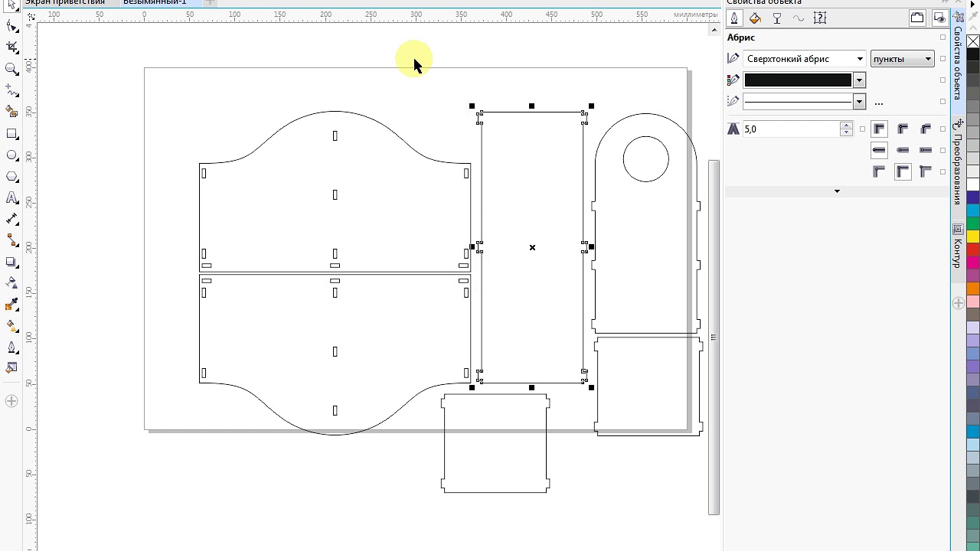This screenshot has width=980, height=551.
Task: Click the 'Абрис' section heading
Action: tap(741, 37)
